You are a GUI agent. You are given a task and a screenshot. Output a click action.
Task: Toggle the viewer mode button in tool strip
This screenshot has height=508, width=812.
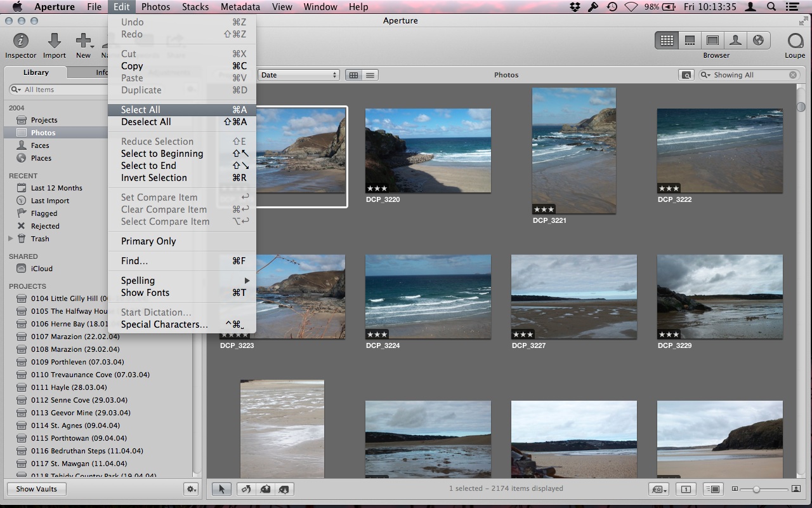(x=714, y=489)
